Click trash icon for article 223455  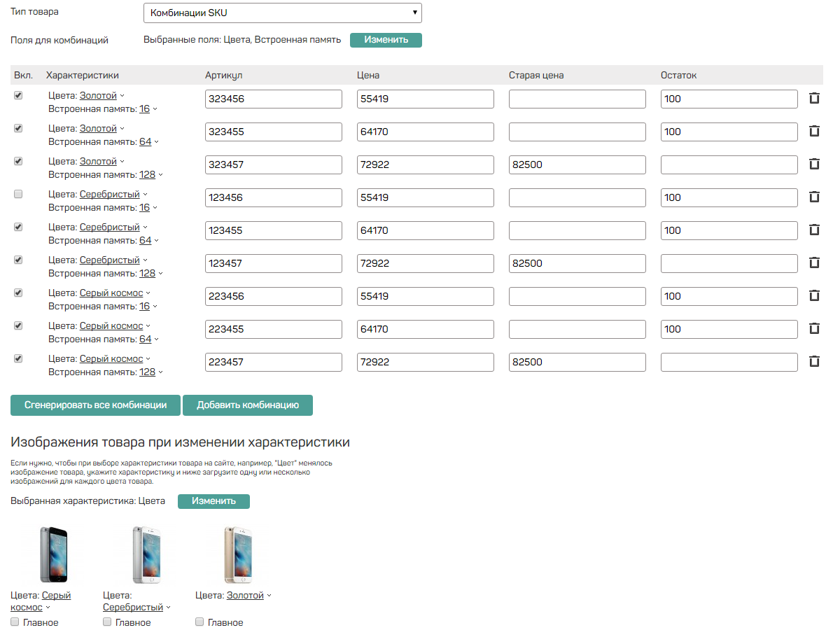tap(814, 329)
